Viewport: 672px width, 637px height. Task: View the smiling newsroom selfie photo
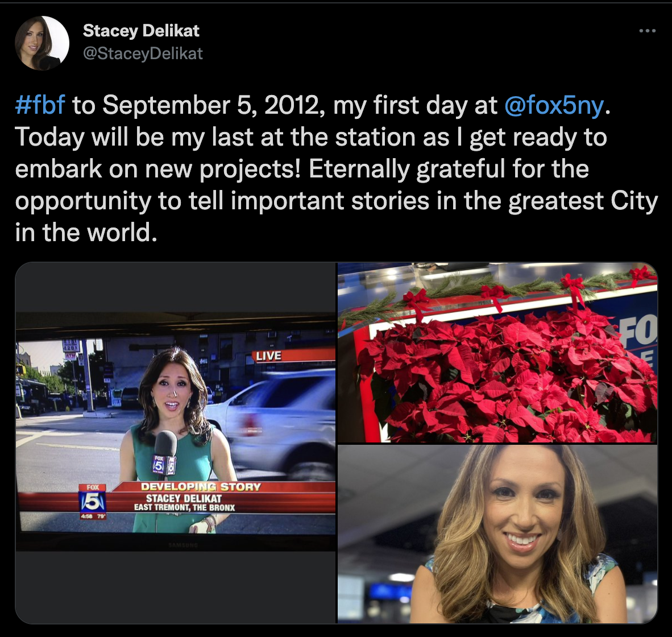(497, 533)
